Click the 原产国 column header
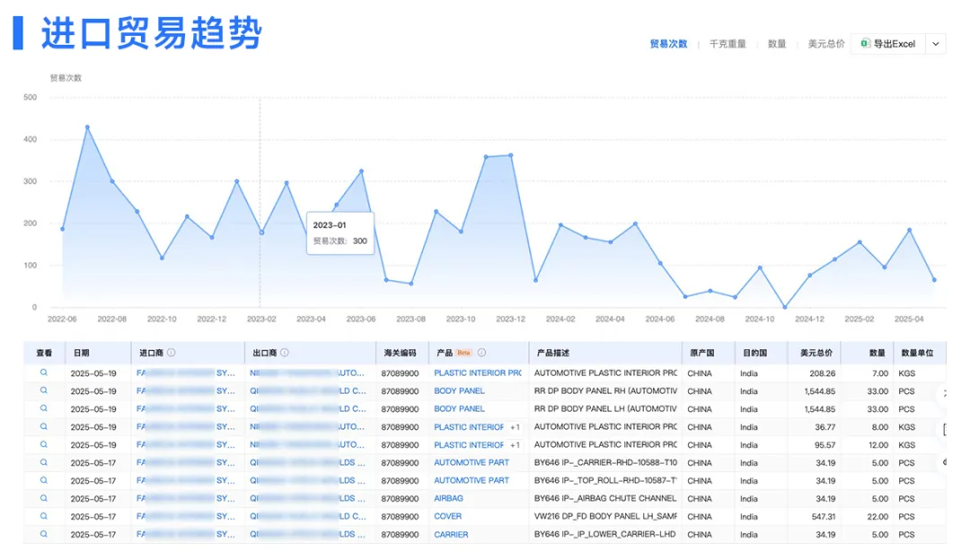 pos(702,353)
